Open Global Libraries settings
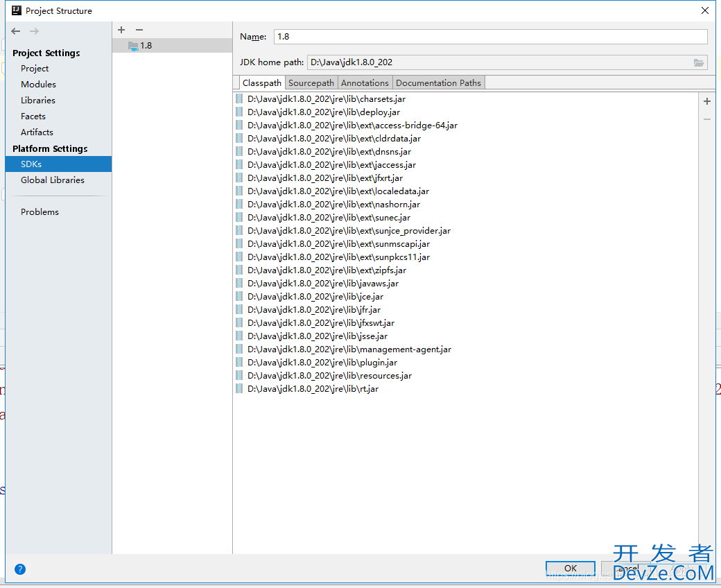 point(53,180)
